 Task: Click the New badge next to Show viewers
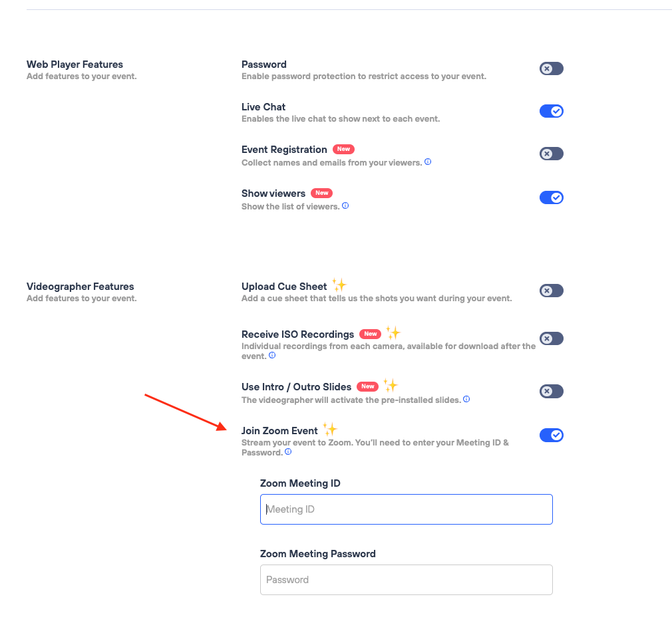coord(321,193)
